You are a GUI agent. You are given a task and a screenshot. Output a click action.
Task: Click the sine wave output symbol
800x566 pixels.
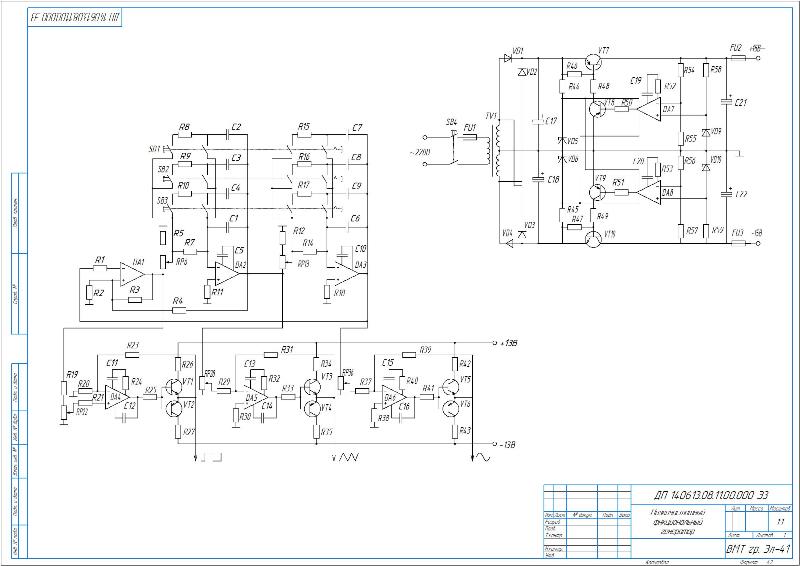coord(482,458)
